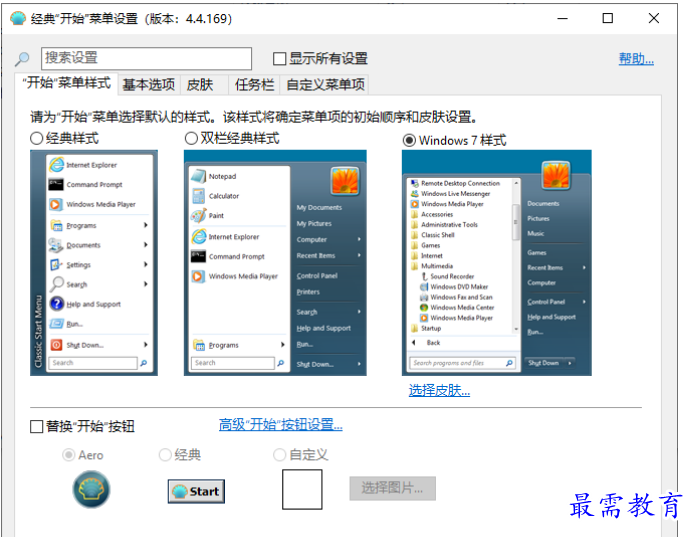Image resolution: width=691 pixels, height=537 pixels.
Task: Maximize the settings window
Action: [x=608, y=19]
